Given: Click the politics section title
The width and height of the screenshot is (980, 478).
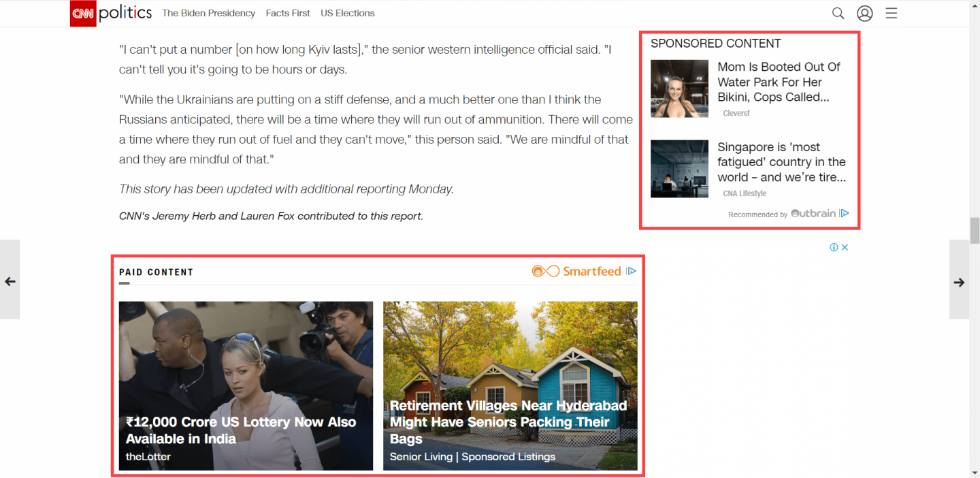Looking at the screenshot, I should 125,13.
